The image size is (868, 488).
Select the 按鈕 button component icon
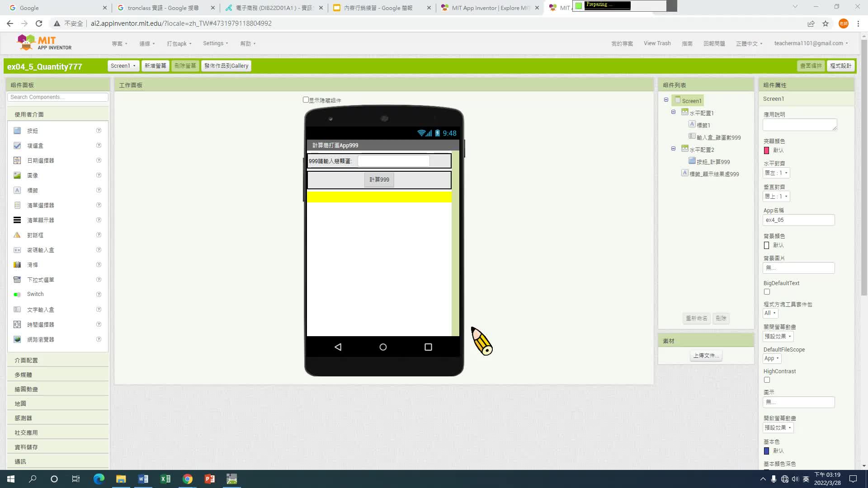point(17,131)
